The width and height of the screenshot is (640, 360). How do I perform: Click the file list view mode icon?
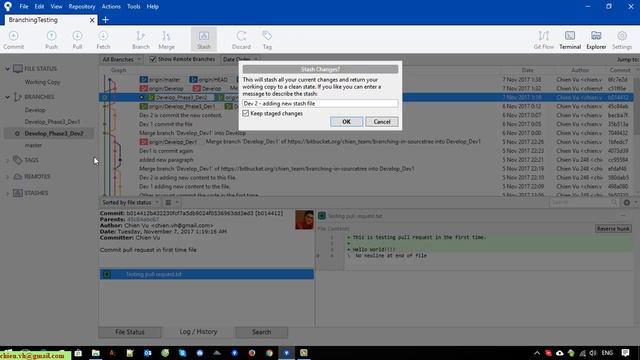(168, 202)
